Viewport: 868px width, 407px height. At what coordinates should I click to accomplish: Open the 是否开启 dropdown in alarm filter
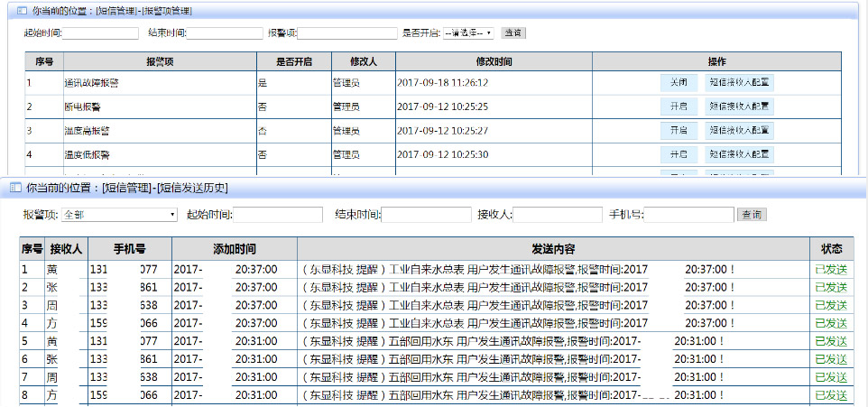(x=468, y=33)
